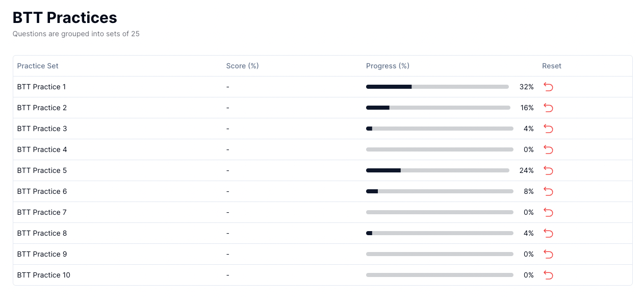Open BTT Practice 5 set
The height and width of the screenshot is (302, 644).
[42, 170]
